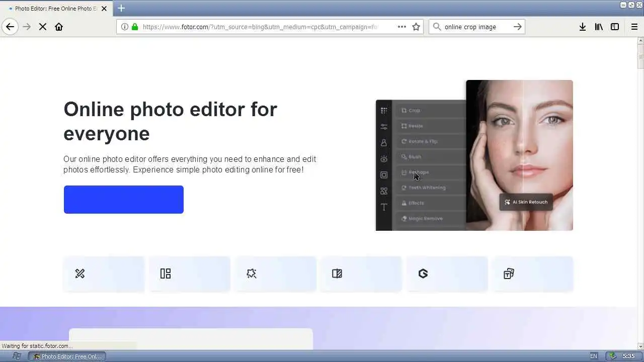The width and height of the screenshot is (644, 362).
Task: Submit search with the arrow button
Action: coord(517,27)
